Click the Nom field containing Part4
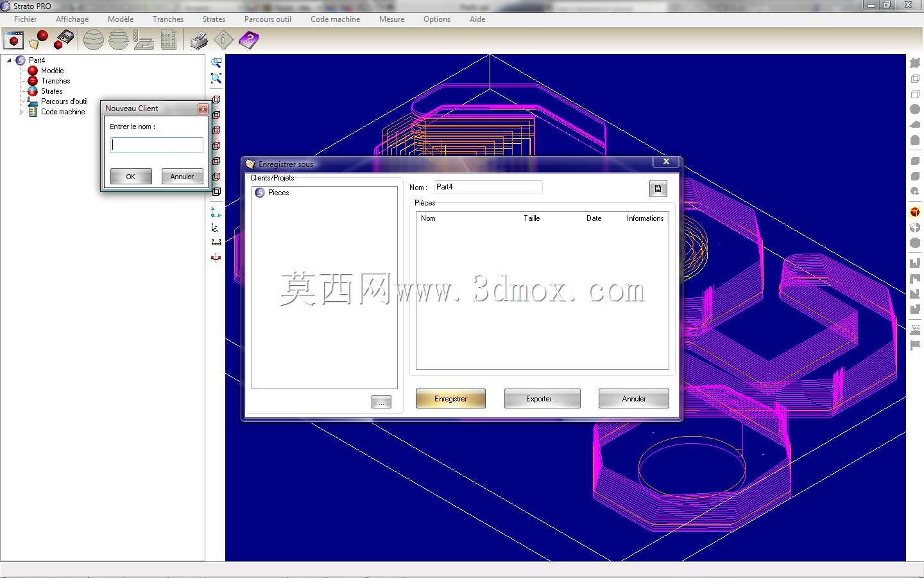 [488, 187]
